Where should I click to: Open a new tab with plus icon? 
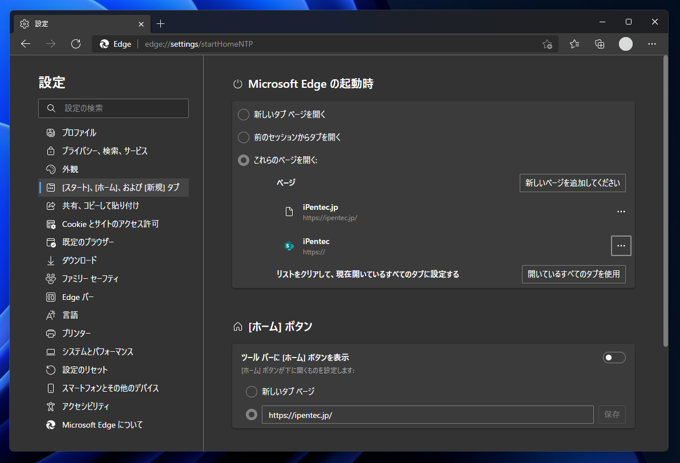160,24
